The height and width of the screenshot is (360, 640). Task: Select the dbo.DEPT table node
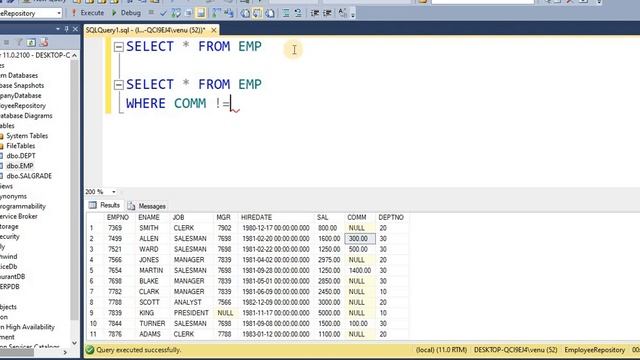[x=21, y=156]
